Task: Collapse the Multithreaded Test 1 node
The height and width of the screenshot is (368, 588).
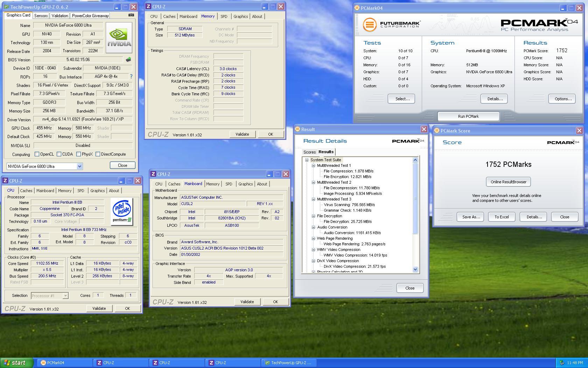Action: [313, 165]
